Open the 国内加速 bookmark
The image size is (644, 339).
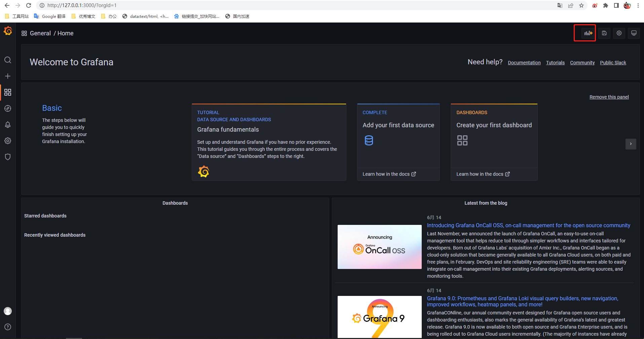click(x=237, y=16)
